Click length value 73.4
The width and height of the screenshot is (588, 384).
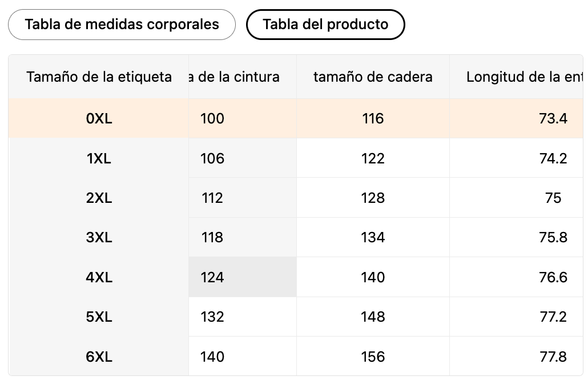pos(553,119)
